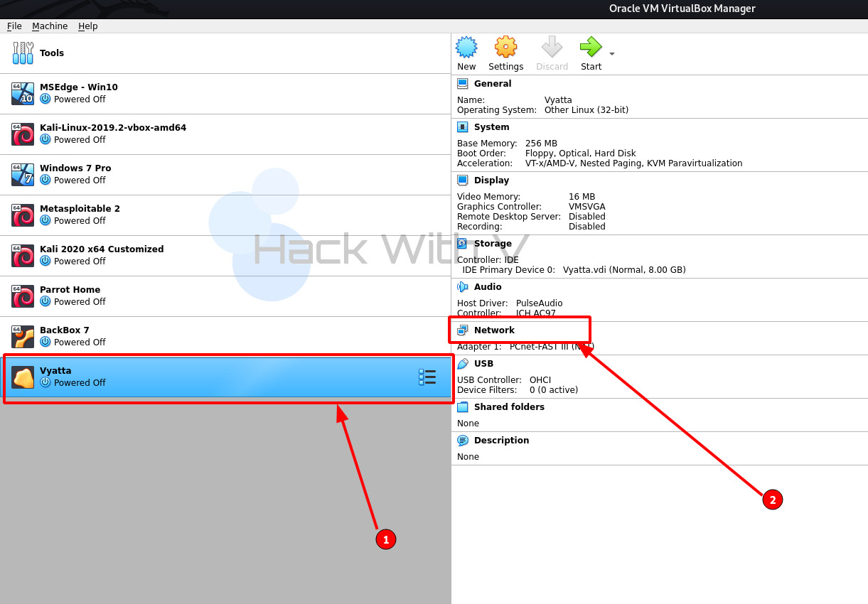
Task: Click the Settings toolbar label
Action: tap(505, 67)
